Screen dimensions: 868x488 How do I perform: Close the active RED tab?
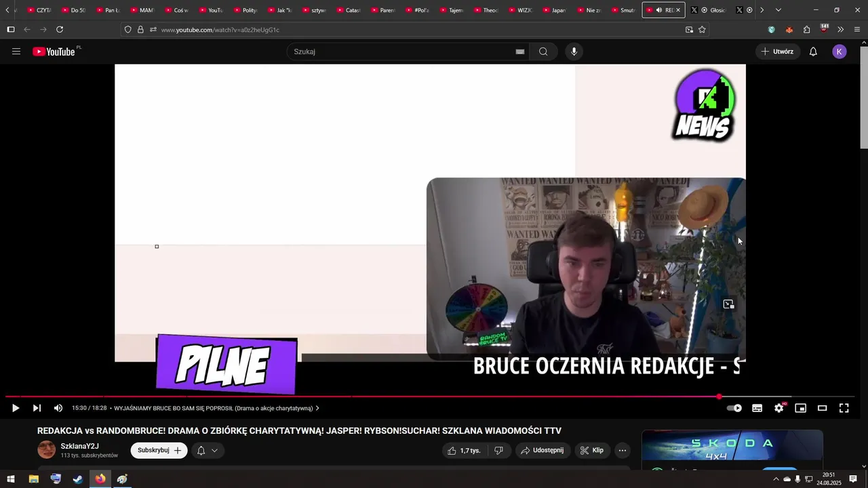point(678,10)
